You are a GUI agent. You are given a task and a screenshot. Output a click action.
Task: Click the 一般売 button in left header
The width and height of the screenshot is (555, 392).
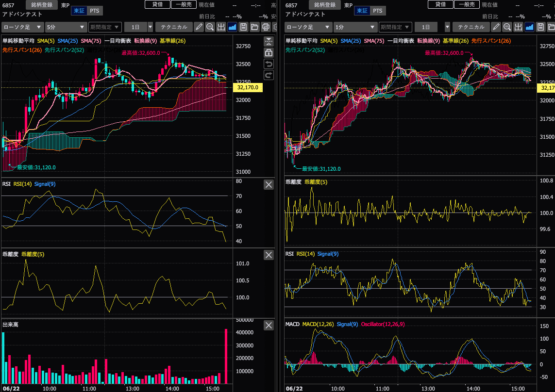[x=184, y=4]
